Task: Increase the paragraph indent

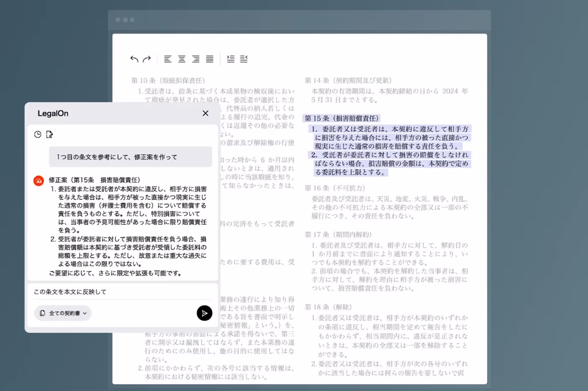Action: click(230, 59)
